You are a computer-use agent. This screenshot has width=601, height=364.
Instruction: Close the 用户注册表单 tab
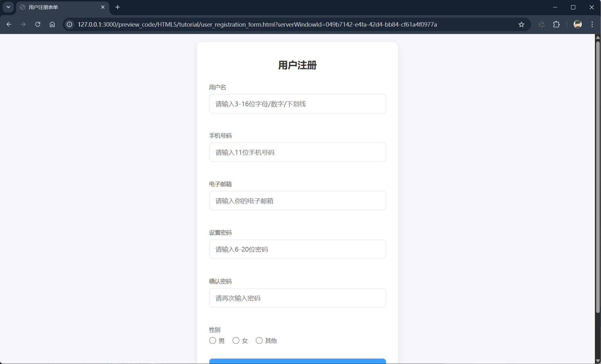click(x=103, y=7)
